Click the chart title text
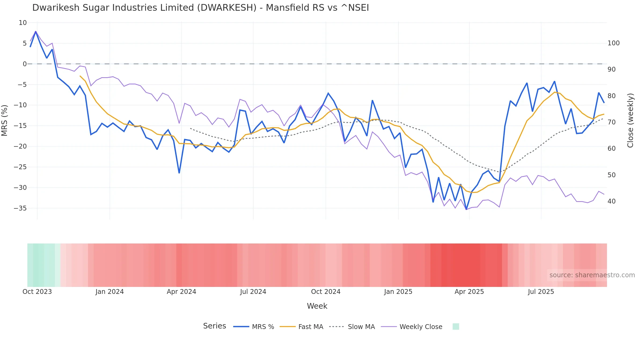The width and height of the screenshot is (644, 362). click(x=200, y=8)
